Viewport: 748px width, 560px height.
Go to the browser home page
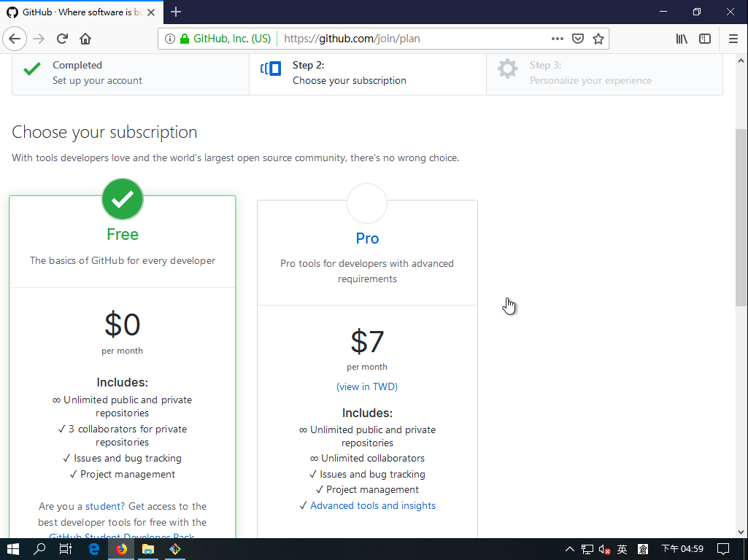click(x=85, y=39)
